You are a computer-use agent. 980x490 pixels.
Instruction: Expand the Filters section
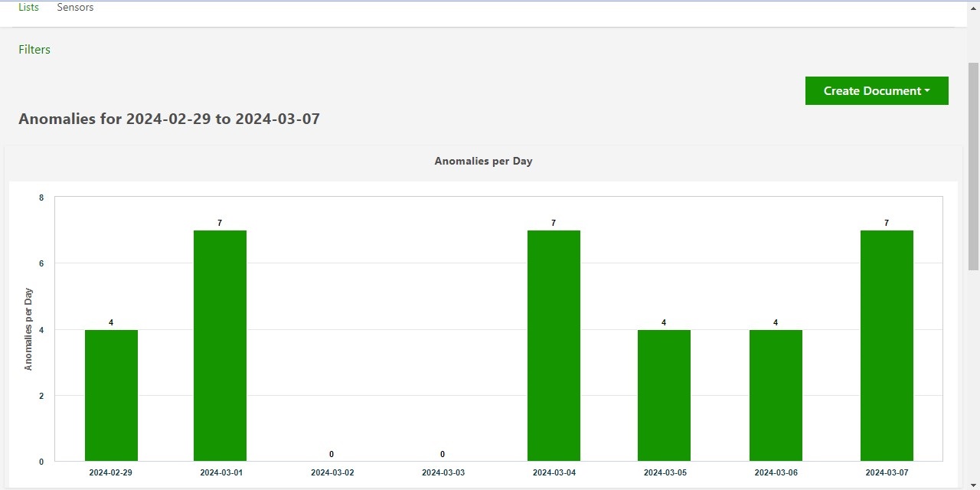[34, 49]
